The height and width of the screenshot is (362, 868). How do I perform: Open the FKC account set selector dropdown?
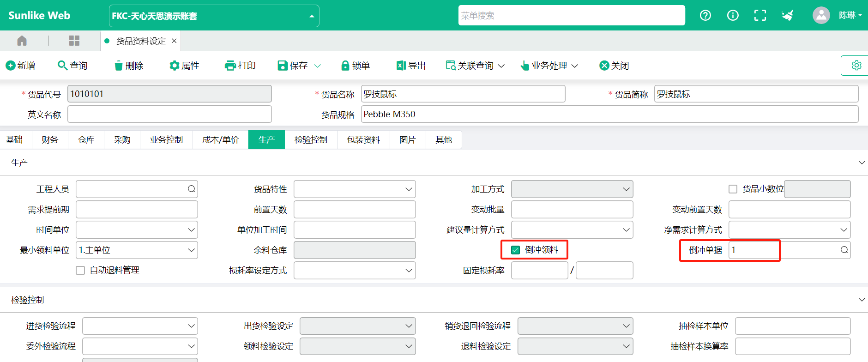point(214,16)
